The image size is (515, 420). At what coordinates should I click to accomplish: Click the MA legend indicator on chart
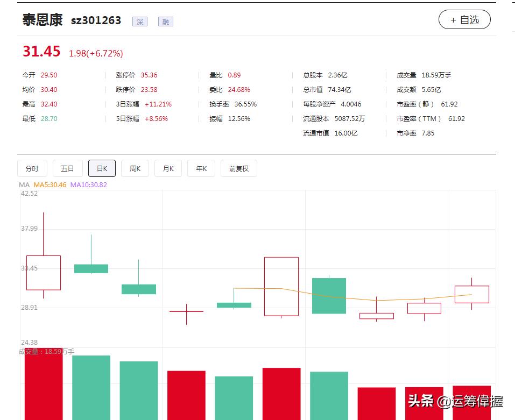pos(24,184)
